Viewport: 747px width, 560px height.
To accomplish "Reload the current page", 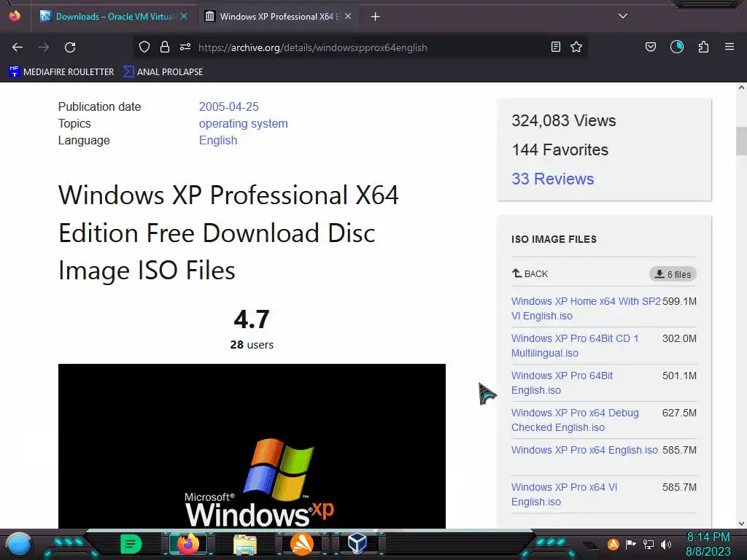I will click(x=70, y=47).
